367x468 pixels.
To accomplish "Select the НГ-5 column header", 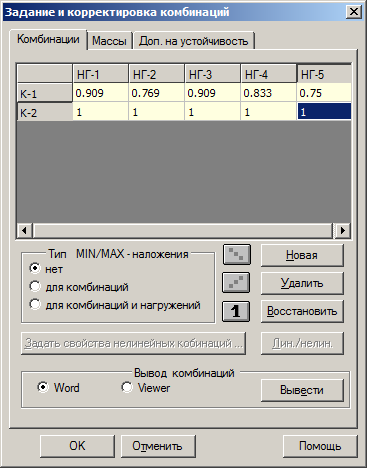I will click(324, 74).
